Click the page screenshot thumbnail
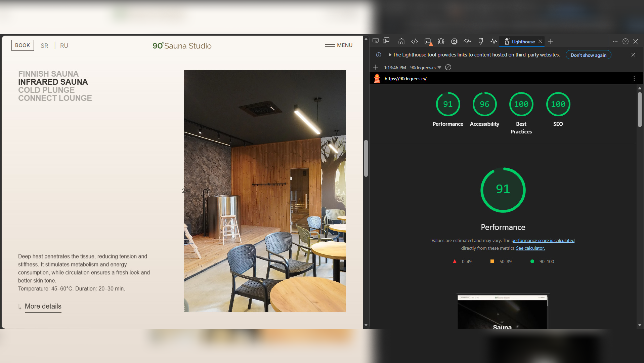 (x=503, y=311)
